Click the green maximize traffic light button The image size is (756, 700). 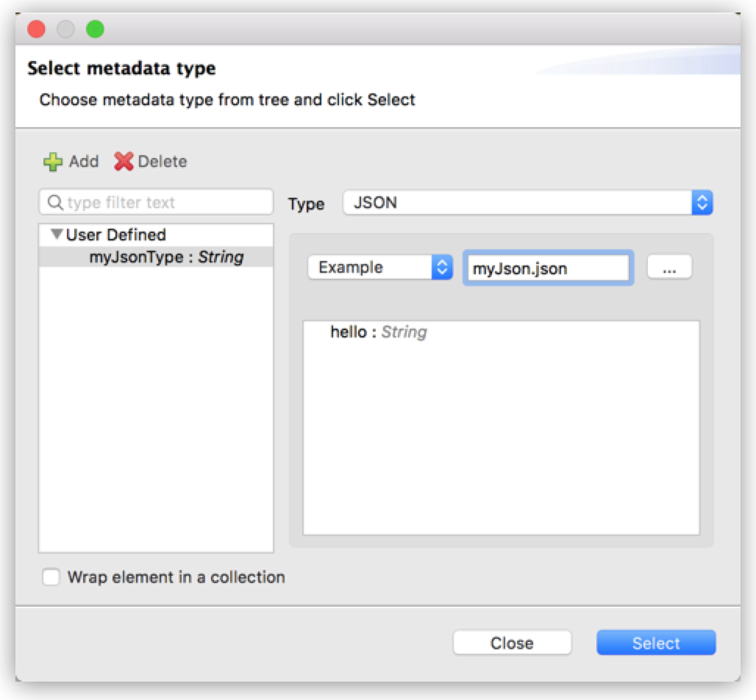94,29
